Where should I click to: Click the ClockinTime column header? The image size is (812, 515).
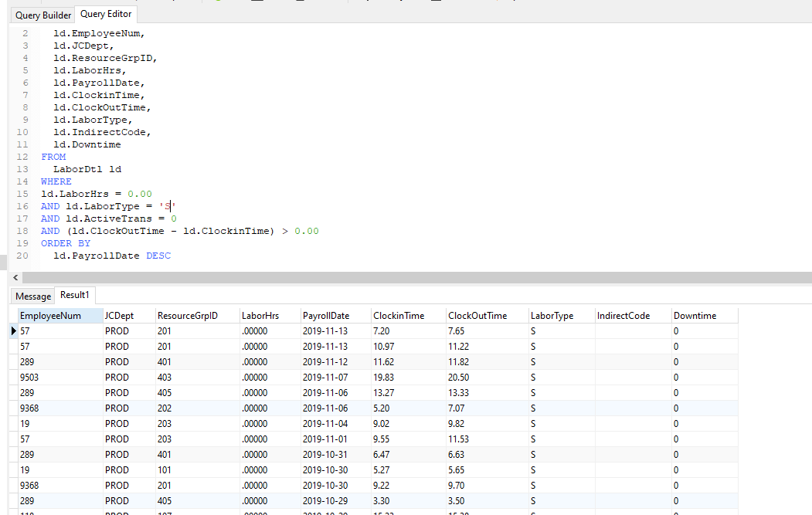coord(409,316)
